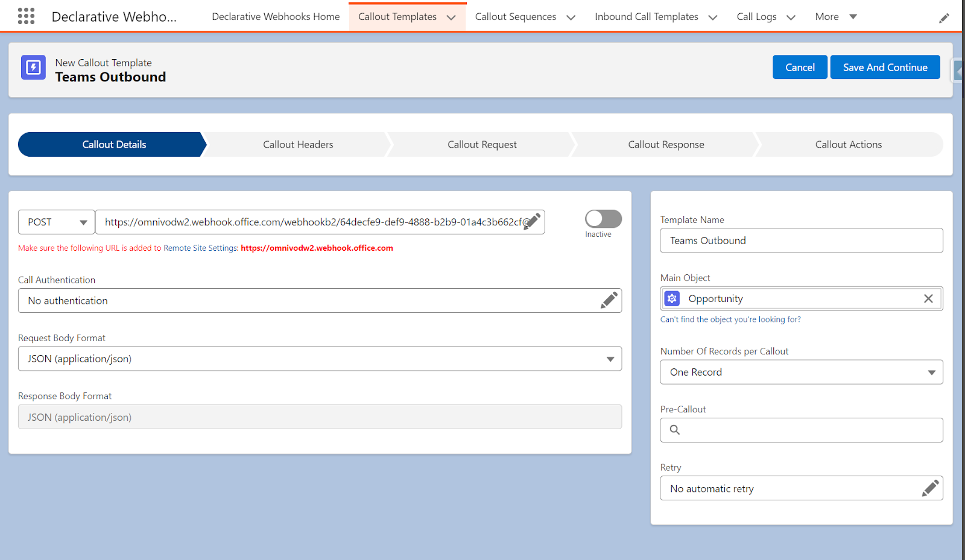The width and height of the screenshot is (965, 560).
Task: Switch to the Callout Headers step
Action: 298,144
